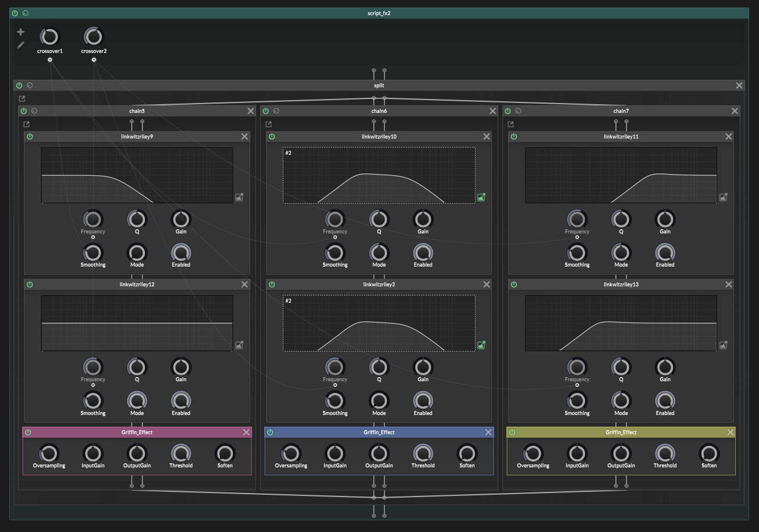
Task: Toggle script_fx2 power button
Action: 15,13
